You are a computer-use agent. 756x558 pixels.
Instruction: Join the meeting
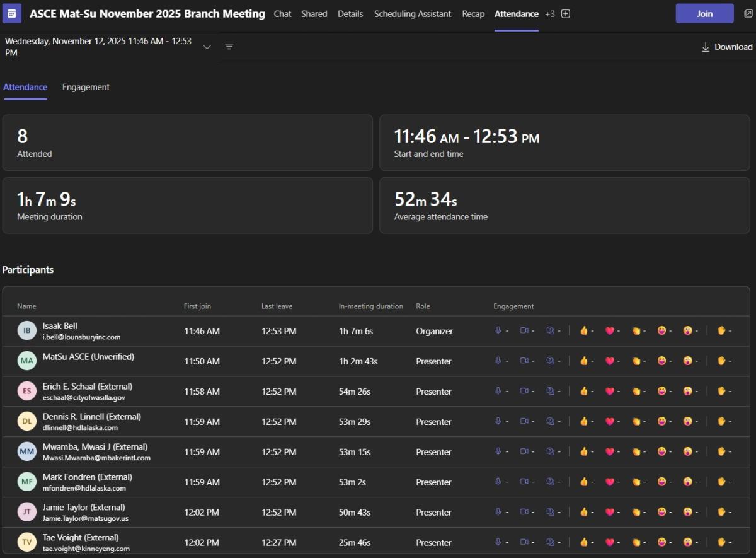704,13
